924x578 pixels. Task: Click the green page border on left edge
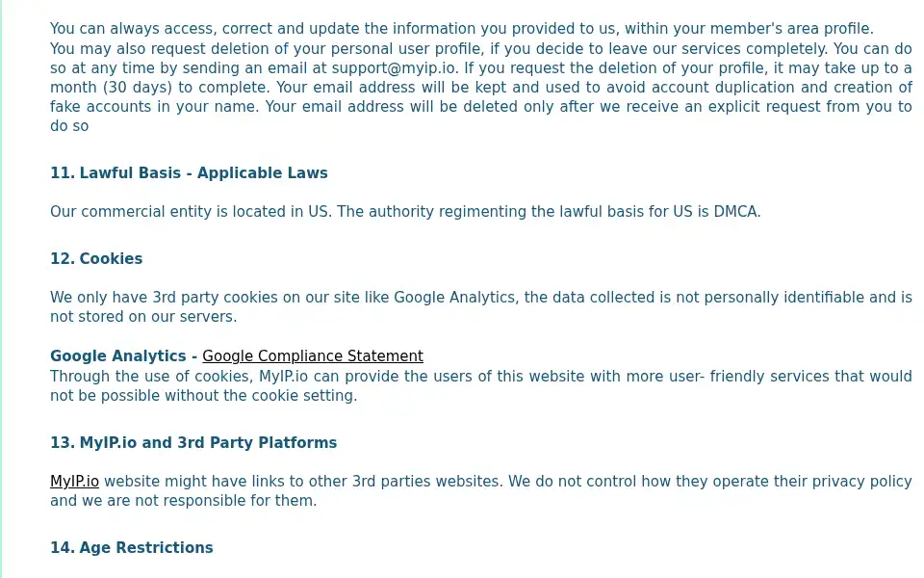pyautogui.click(x=1, y=289)
